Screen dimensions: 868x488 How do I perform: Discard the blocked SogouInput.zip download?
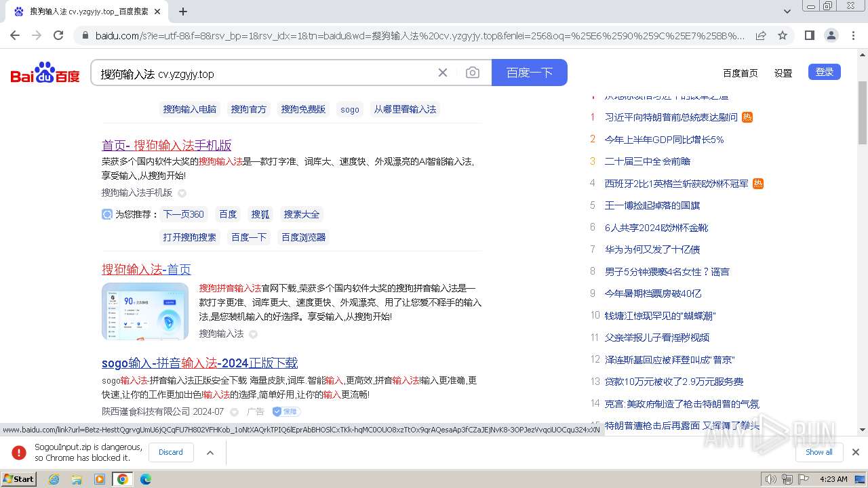click(x=171, y=452)
